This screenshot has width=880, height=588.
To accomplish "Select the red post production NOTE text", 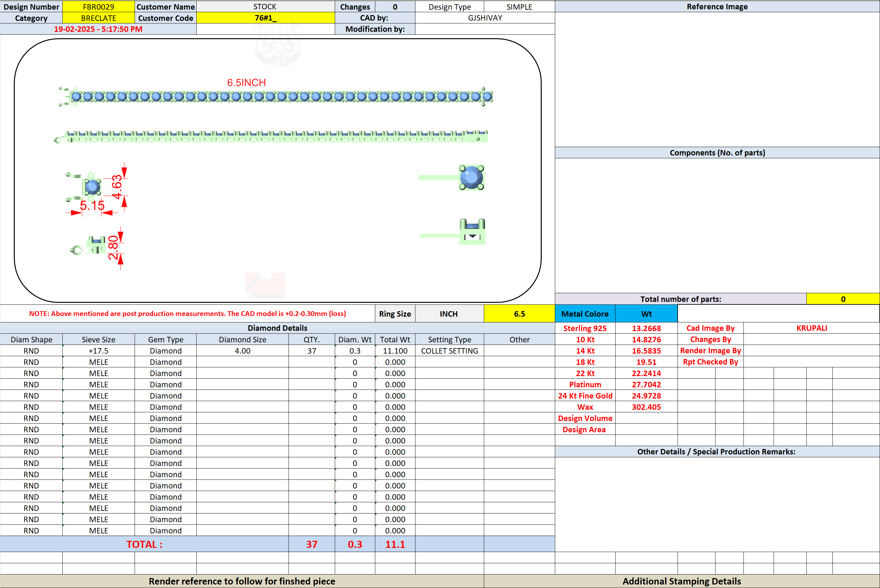I will tap(188, 313).
